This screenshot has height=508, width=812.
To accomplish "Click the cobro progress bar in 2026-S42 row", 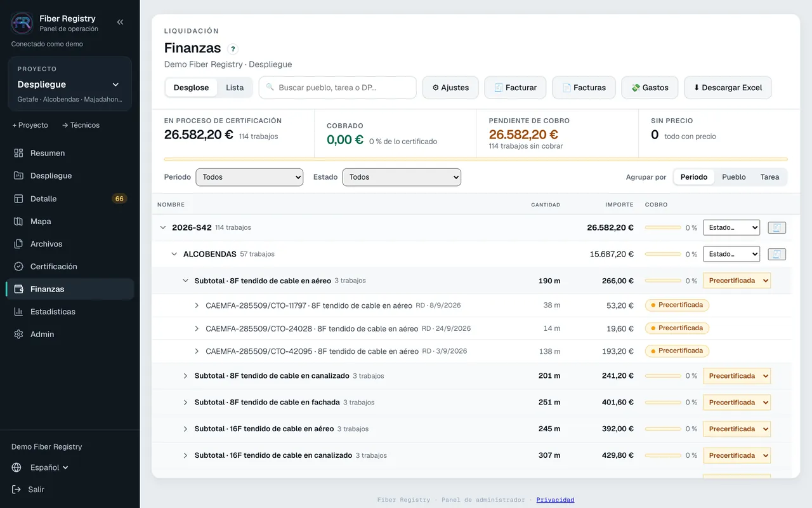I will point(662,227).
